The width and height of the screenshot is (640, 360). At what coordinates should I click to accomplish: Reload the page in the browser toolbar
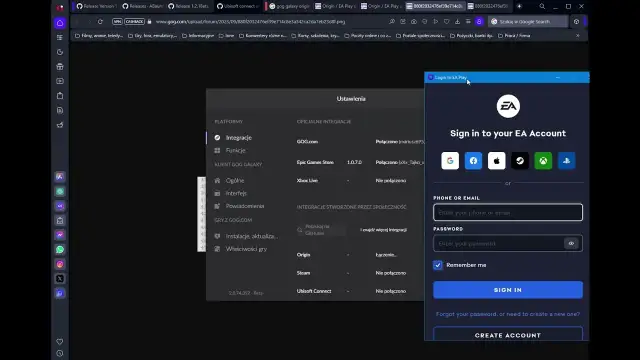coord(100,22)
